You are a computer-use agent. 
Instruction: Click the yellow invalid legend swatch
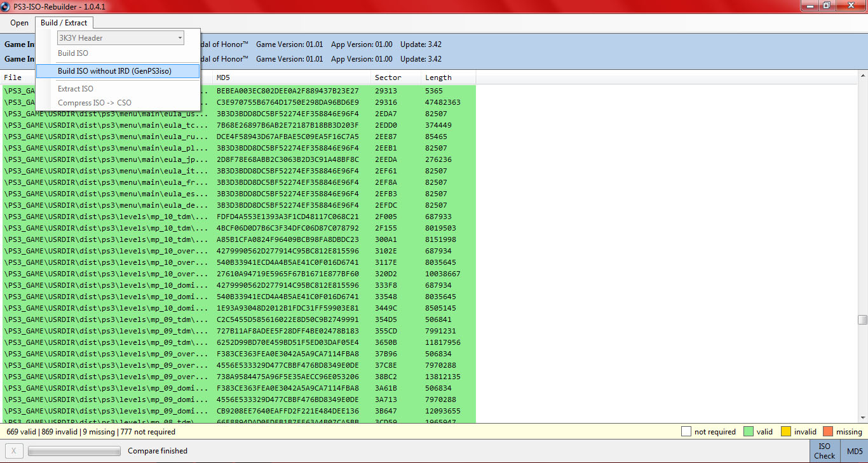tap(785, 432)
